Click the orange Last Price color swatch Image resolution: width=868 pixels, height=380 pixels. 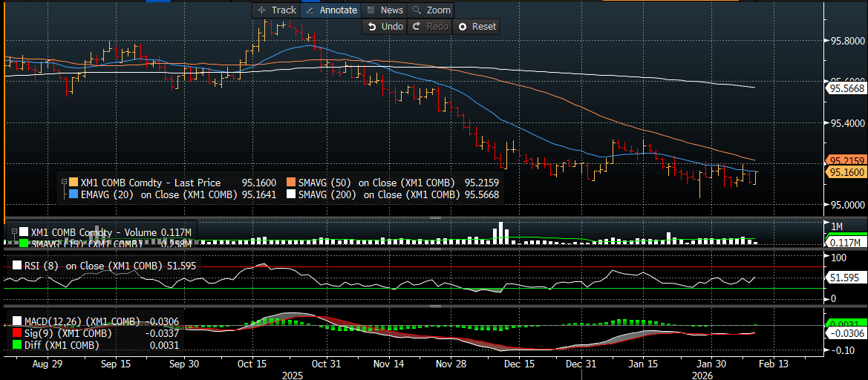74,182
